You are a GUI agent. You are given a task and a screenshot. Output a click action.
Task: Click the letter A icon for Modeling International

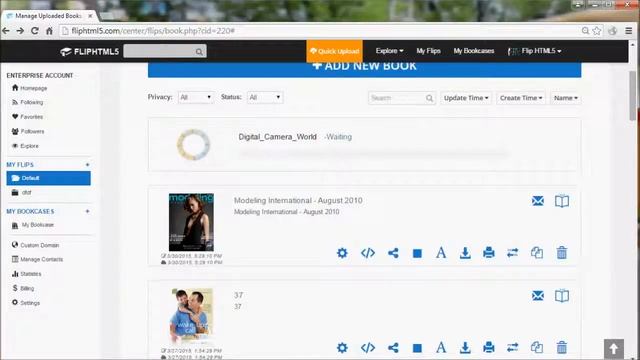coord(441,253)
